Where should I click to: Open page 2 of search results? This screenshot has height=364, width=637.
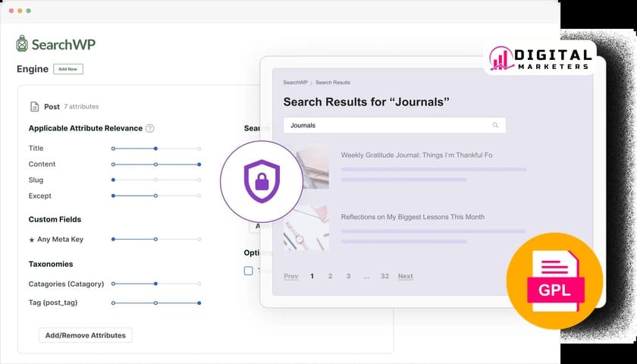click(330, 276)
